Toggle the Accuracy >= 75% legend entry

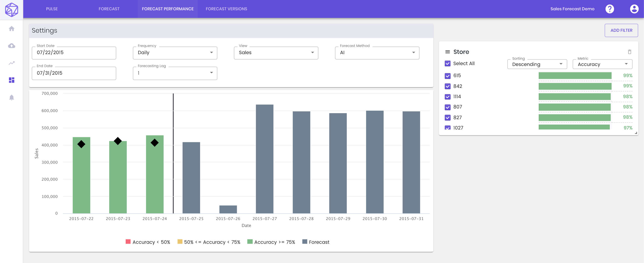coord(271,242)
